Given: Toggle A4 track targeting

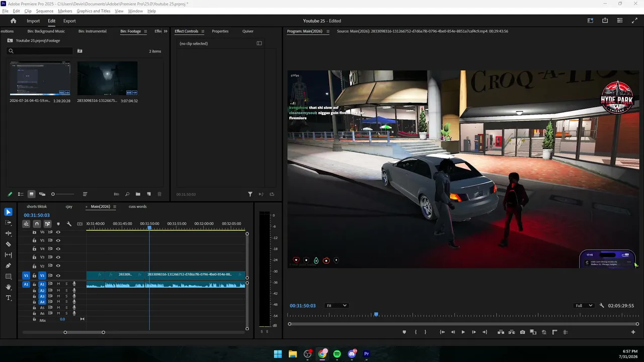Looking at the screenshot, I should 42,302.
